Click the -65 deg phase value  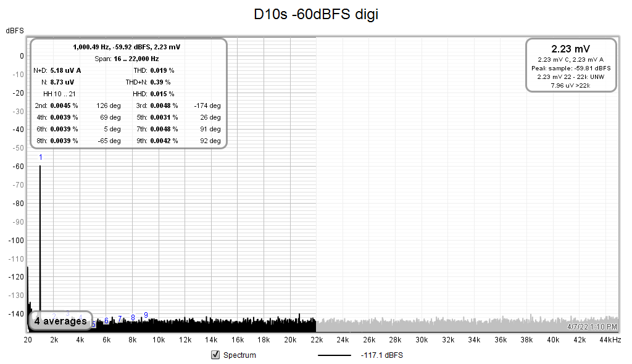109,141
